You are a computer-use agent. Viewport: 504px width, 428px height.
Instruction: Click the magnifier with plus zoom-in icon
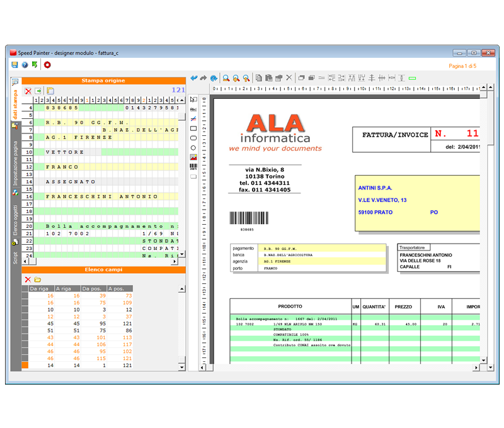[236, 78]
